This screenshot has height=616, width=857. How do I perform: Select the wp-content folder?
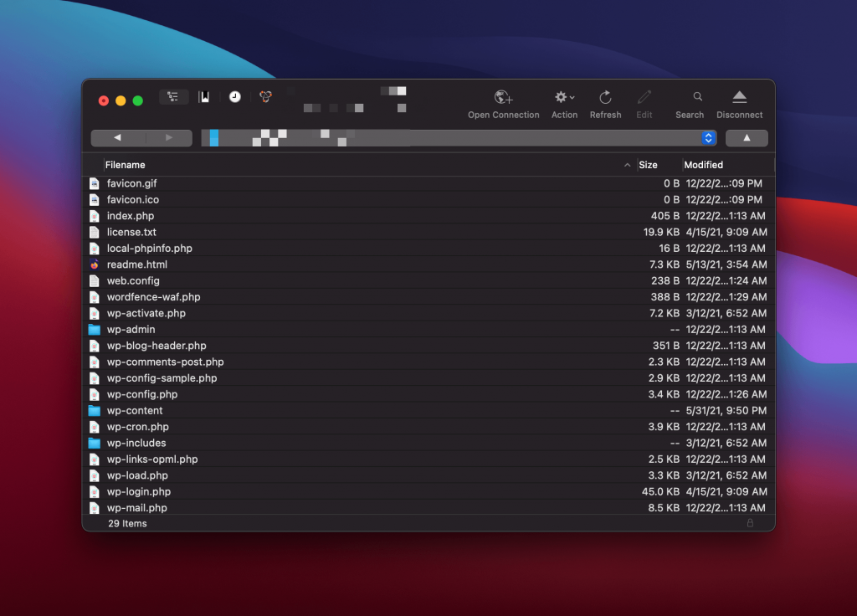[135, 411]
